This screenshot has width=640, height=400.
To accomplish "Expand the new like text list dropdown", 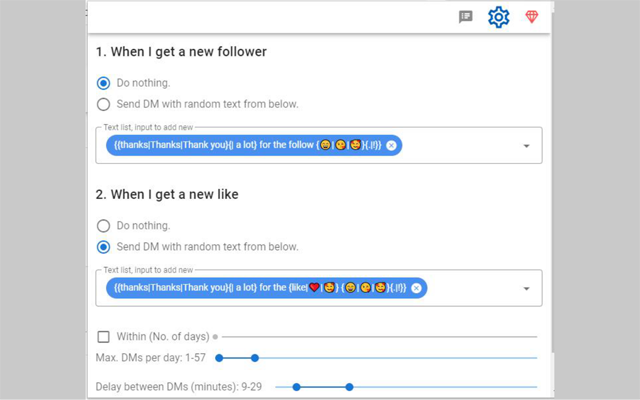I will 527,289.
